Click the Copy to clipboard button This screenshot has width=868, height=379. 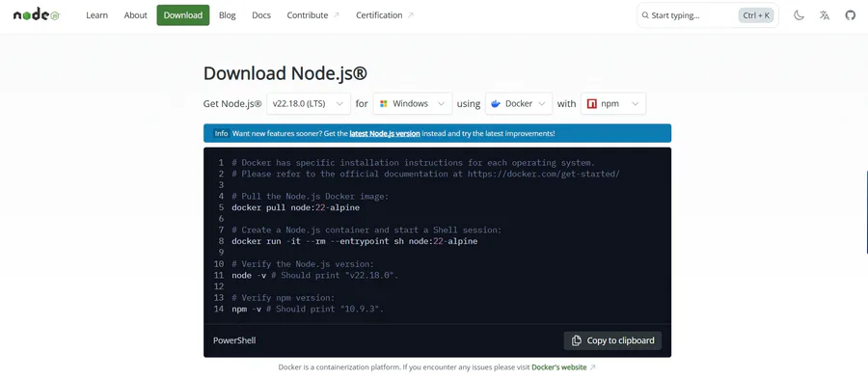pyautogui.click(x=612, y=340)
